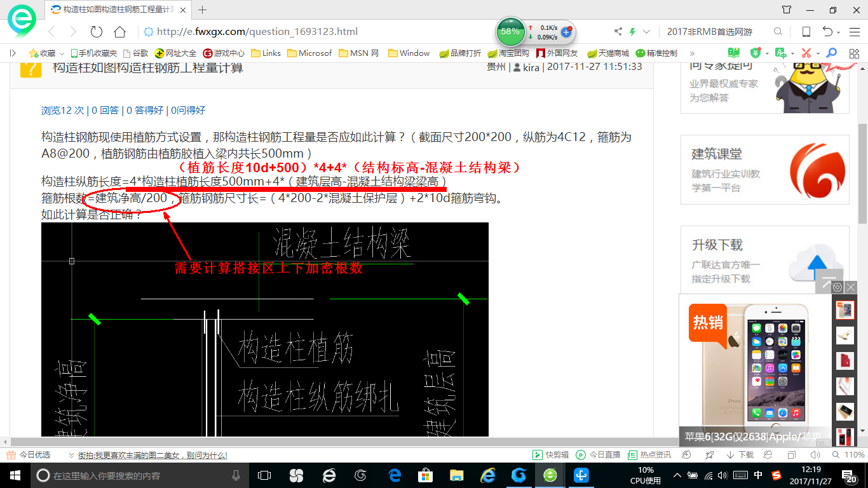
Task: Click the skin shirt icon in title bar
Action: [x=787, y=10]
